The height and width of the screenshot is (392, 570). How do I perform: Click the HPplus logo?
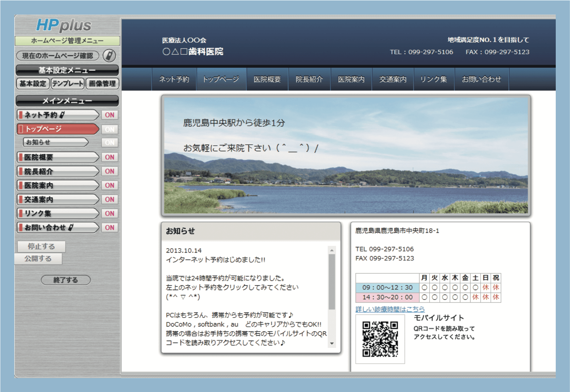click(64, 25)
